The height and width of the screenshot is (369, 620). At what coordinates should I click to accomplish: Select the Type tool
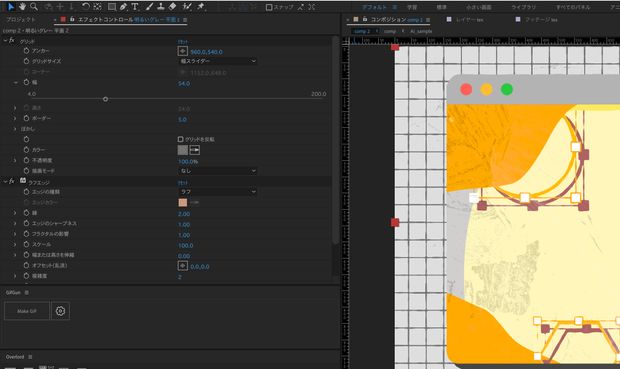pos(134,7)
